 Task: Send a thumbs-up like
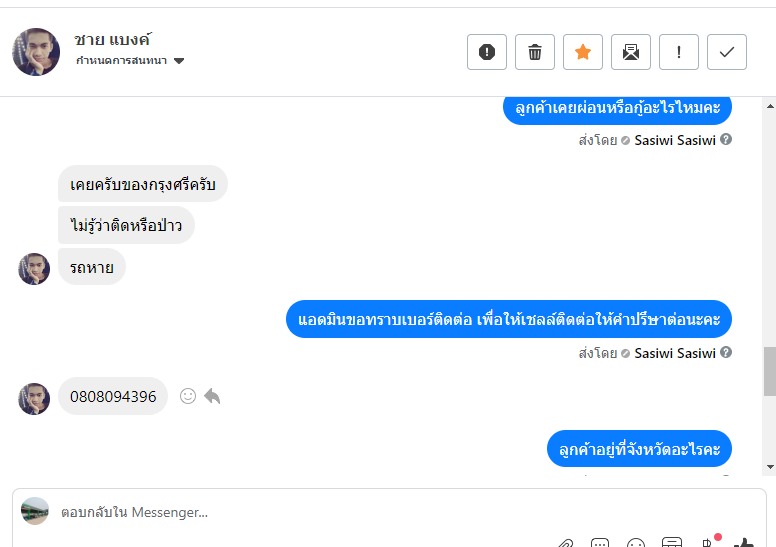tap(743, 543)
